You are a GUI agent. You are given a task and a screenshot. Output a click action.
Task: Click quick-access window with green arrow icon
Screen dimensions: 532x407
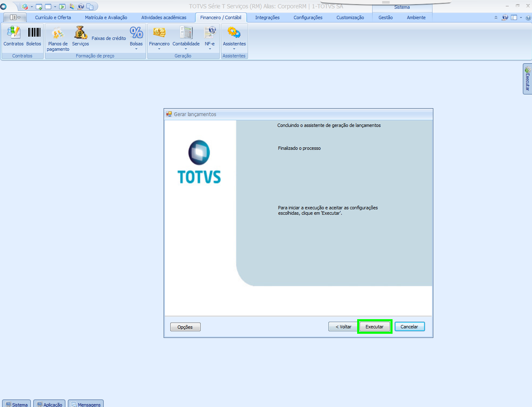pos(39,7)
